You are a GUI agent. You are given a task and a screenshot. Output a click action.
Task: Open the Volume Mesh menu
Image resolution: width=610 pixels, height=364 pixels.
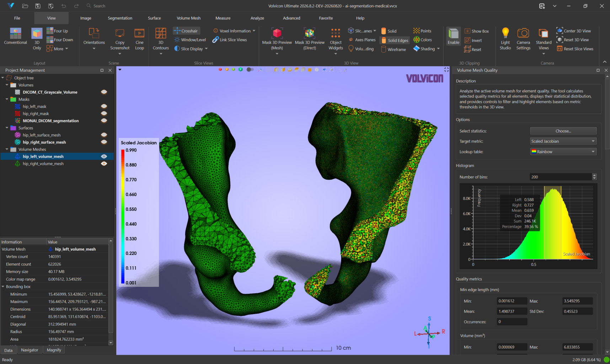coord(188,18)
